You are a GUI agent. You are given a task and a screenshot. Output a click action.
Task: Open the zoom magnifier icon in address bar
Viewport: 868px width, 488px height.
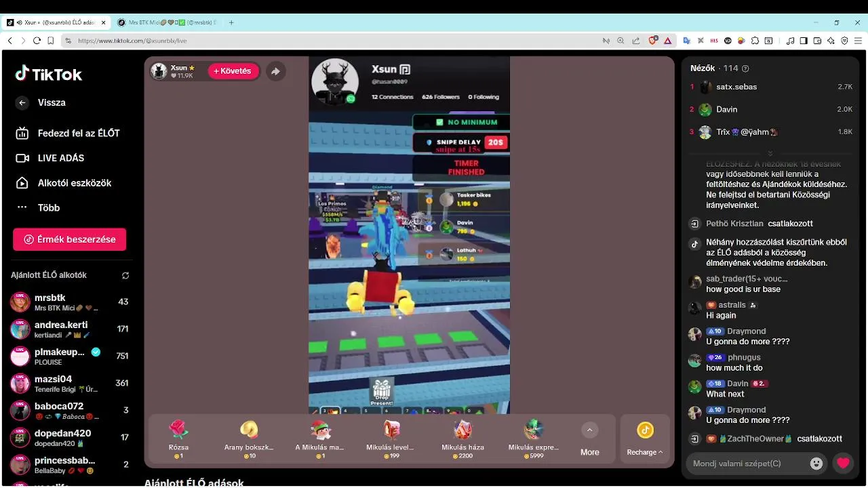click(620, 41)
